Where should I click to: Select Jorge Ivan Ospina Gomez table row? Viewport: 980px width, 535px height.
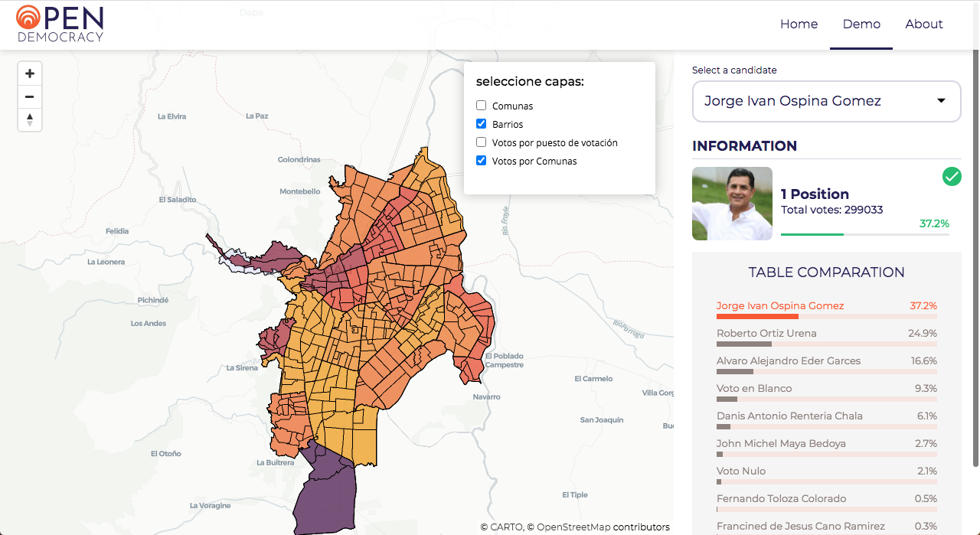point(827,309)
